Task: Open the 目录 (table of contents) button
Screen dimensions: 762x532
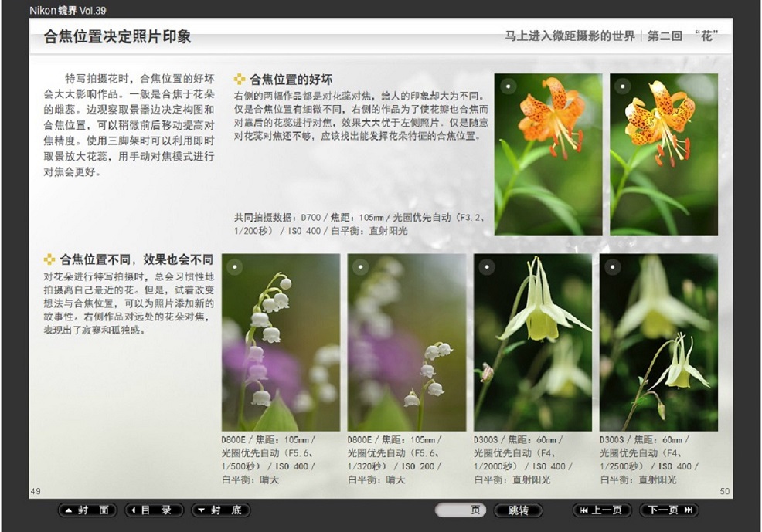Action: click(155, 510)
